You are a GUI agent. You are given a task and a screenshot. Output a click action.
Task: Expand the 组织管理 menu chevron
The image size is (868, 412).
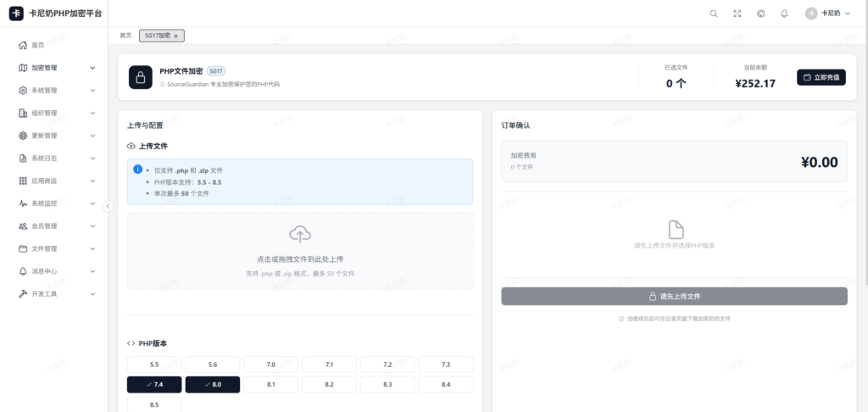click(x=92, y=113)
